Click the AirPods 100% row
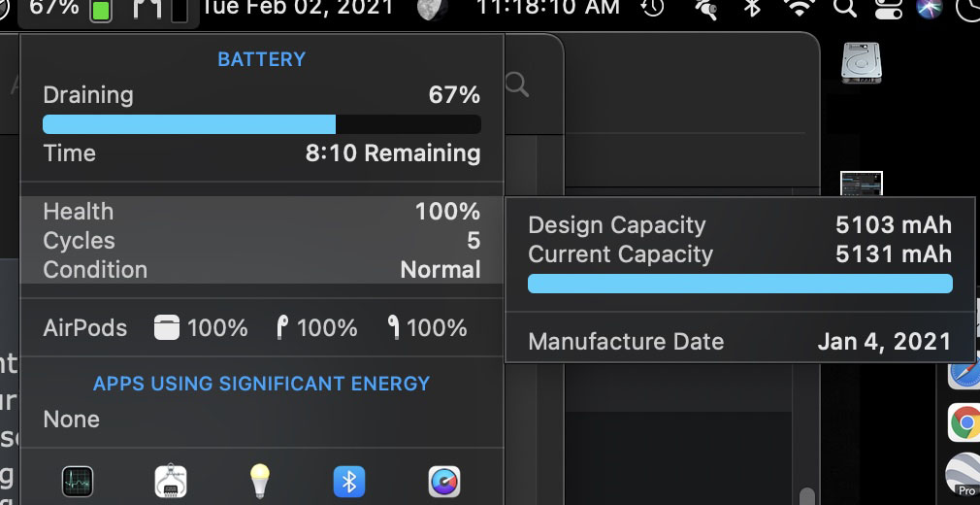980x505 pixels. (262, 328)
